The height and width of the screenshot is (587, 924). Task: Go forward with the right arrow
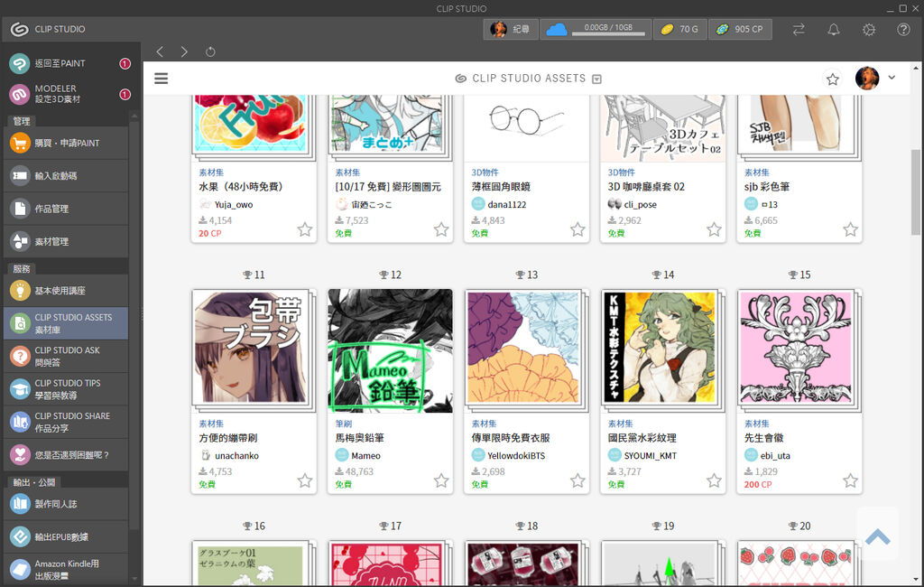(x=184, y=51)
